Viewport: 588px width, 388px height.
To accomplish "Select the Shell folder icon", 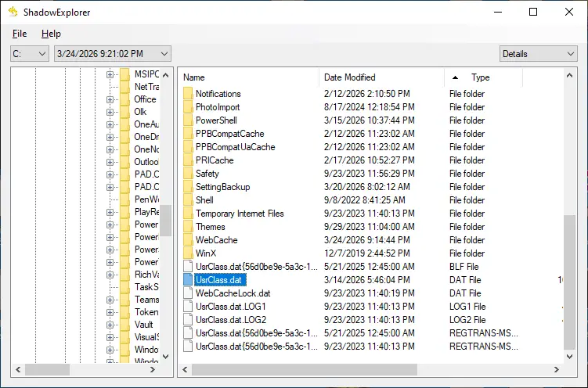I will click(x=188, y=200).
